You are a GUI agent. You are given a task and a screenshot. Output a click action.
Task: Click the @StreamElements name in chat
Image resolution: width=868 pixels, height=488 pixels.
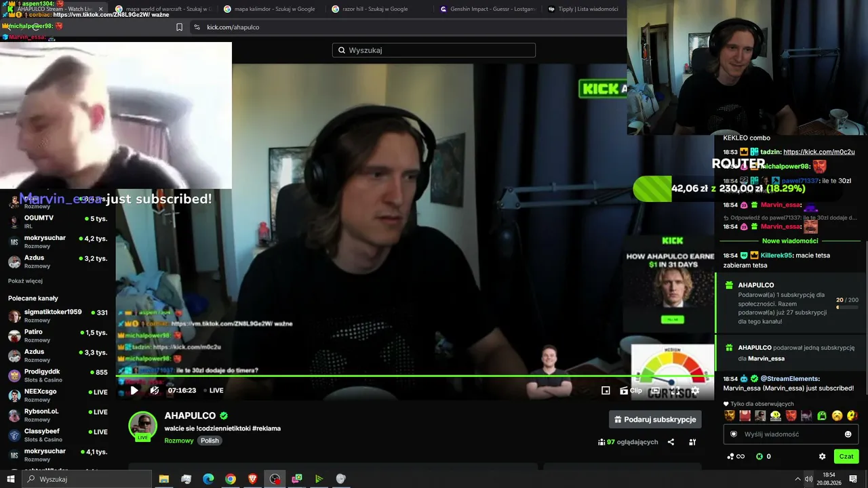point(790,379)
